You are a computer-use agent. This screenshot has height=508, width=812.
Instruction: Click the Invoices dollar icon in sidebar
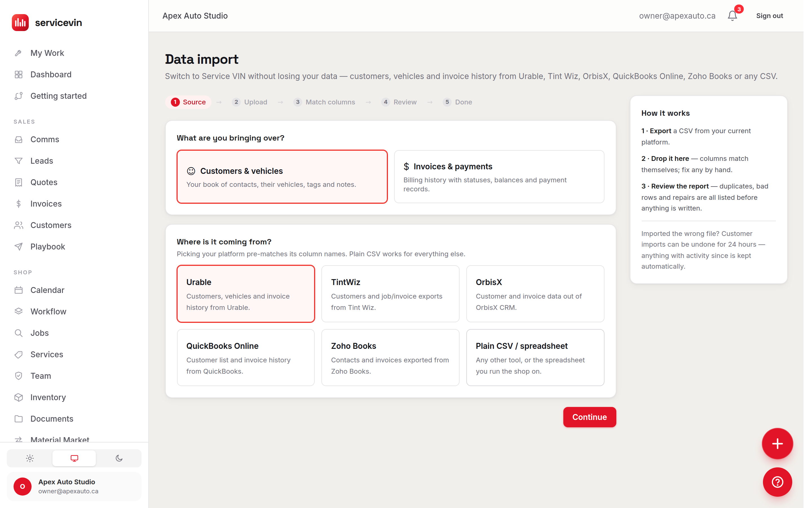[x=18, y=204]
